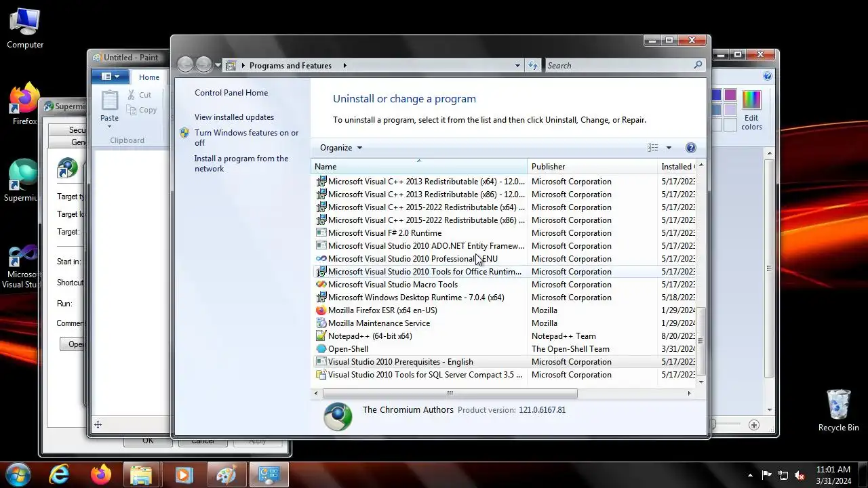The height and width of the screenshot is (488, 868).
Task: Click Cut in the Paint window
Action: (140, 95)
